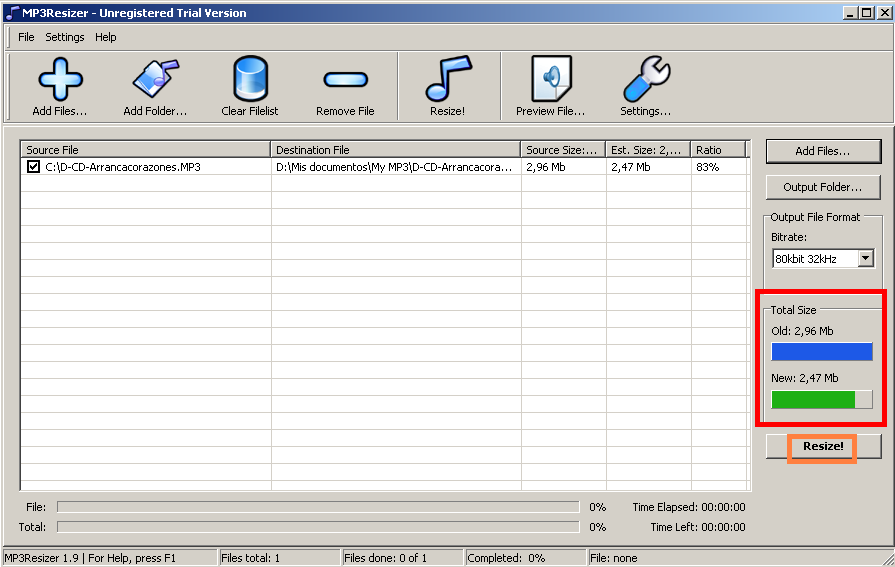895x567 pixels.
Task: Click the Time Elapsed: 00:00:00 label
Action: tap(689, 507)
